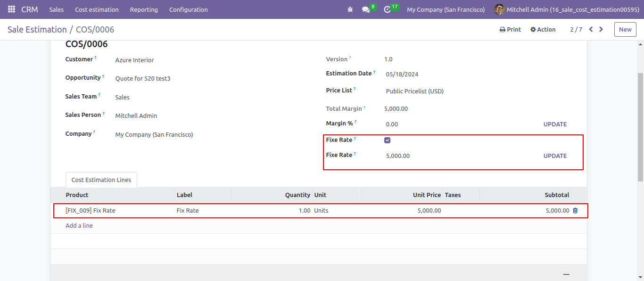This screenshot has height=281, width=644.
Task: Open the Action dropdown
Action: click(x=543, y=29)
